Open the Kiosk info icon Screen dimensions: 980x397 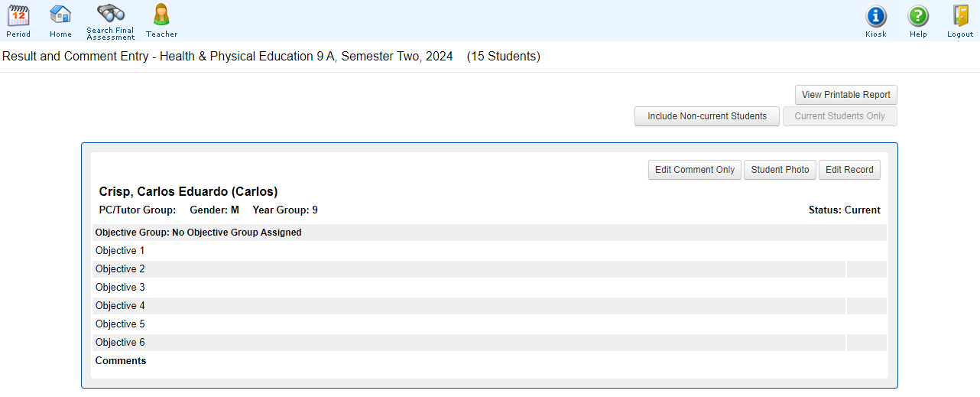[876, 17]
